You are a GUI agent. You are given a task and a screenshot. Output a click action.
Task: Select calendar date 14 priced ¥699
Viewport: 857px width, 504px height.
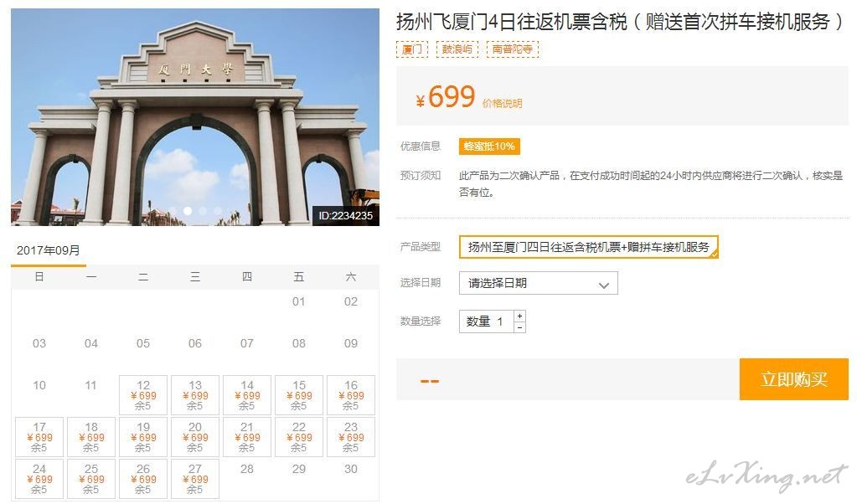coord(247,395)
